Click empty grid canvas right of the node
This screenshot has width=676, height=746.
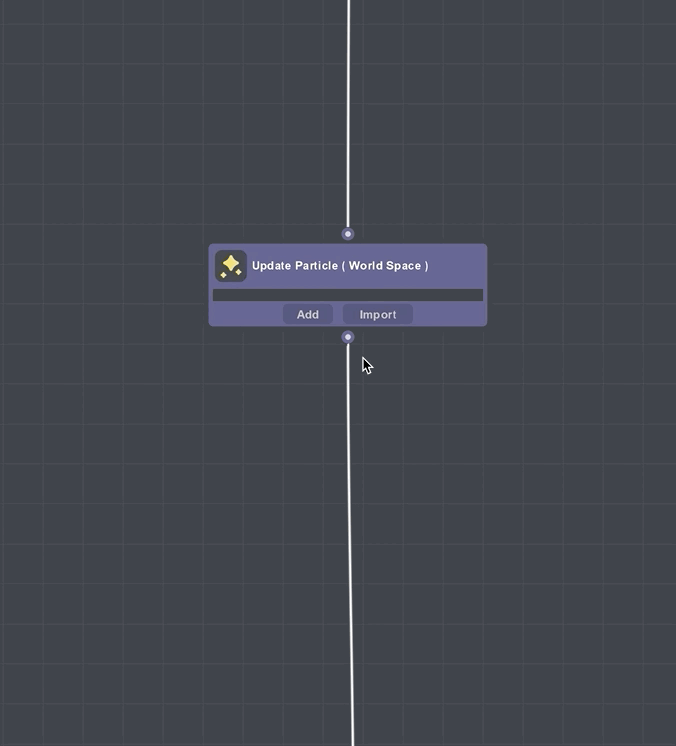580,285
